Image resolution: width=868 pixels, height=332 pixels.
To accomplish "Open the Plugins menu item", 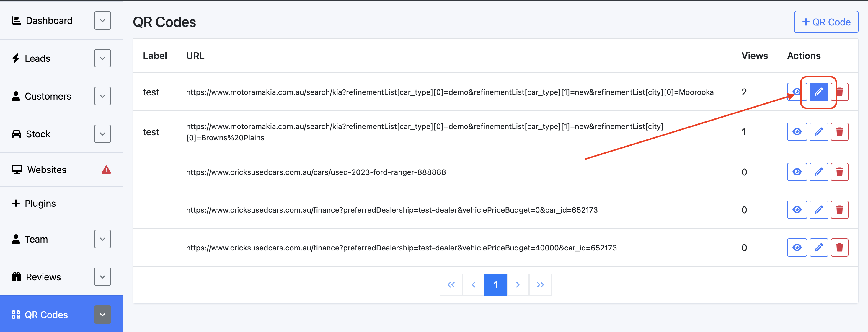I will [40, 203].
